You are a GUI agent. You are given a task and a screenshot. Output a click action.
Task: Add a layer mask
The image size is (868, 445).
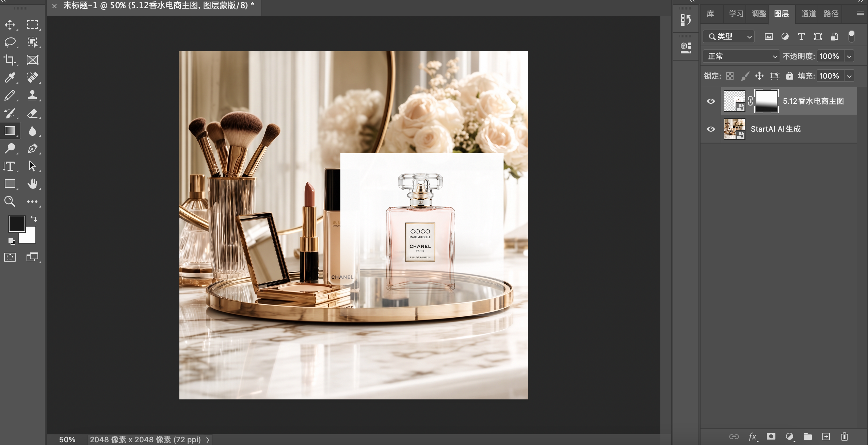coord(771,436)
